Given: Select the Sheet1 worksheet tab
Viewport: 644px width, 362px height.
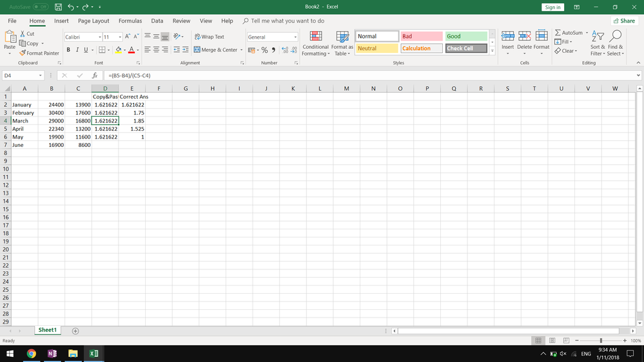Looking at the screenshot, I should 48,330.
